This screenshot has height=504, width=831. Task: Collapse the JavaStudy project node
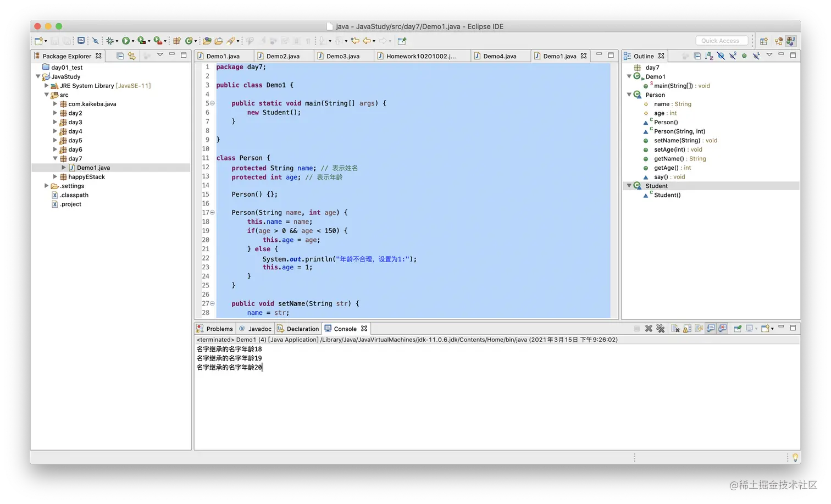point(38,76)
